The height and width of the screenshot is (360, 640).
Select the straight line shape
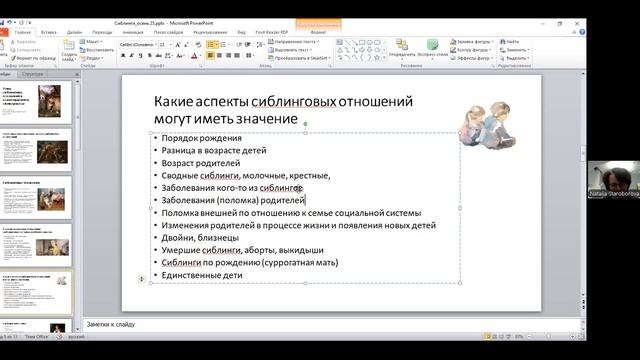coord(347,42)
